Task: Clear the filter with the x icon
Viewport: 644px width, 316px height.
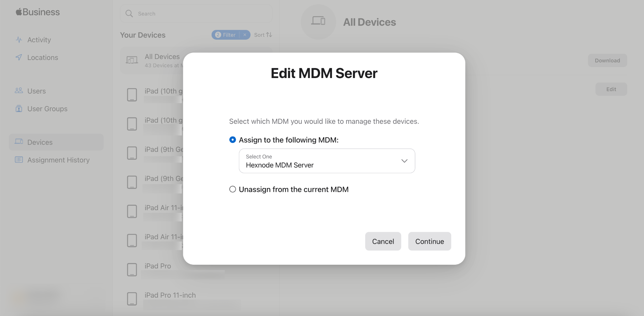Action: pyautogui.click(x=245, y=35)
